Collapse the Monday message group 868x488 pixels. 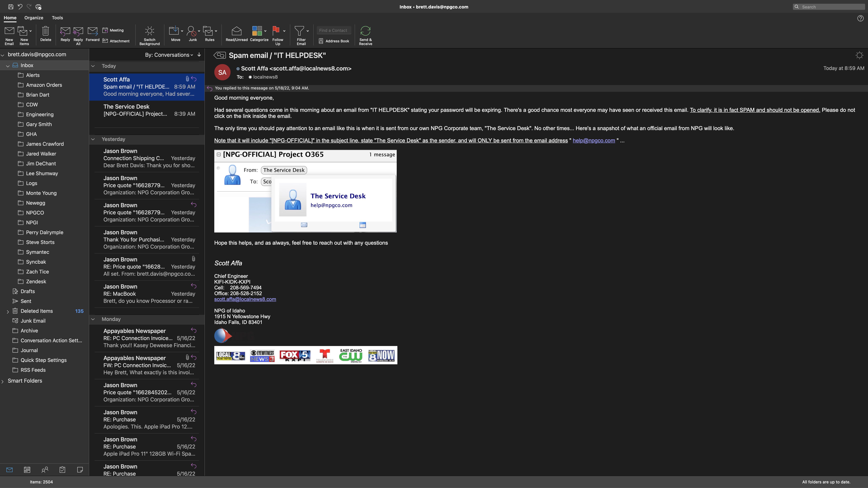pos(93,319)
